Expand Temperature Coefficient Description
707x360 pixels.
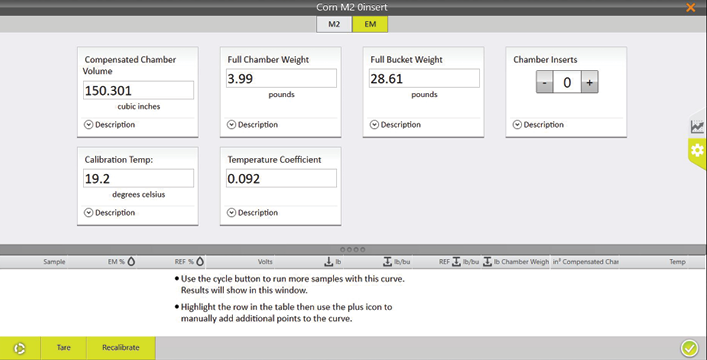coord(252,212)
